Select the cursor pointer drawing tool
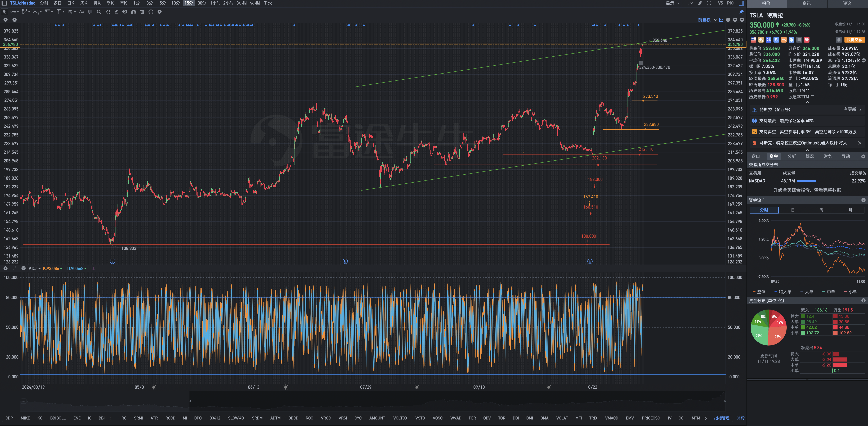The width and height of the screenshot is (868, 426). pos(4,12)
